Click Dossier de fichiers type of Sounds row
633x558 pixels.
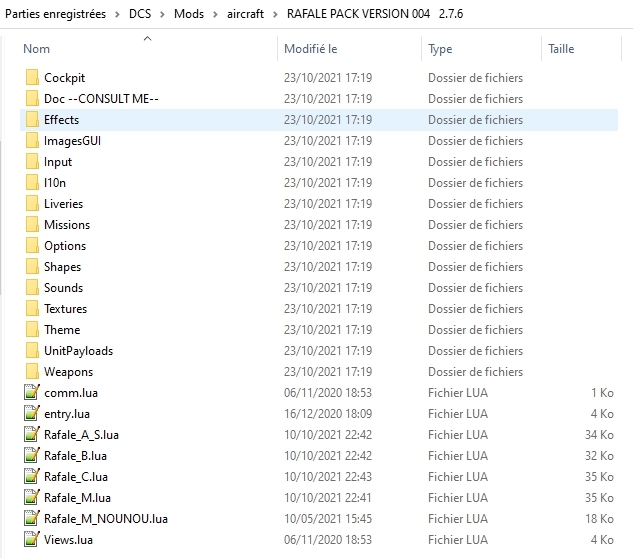tap(475, 287)
